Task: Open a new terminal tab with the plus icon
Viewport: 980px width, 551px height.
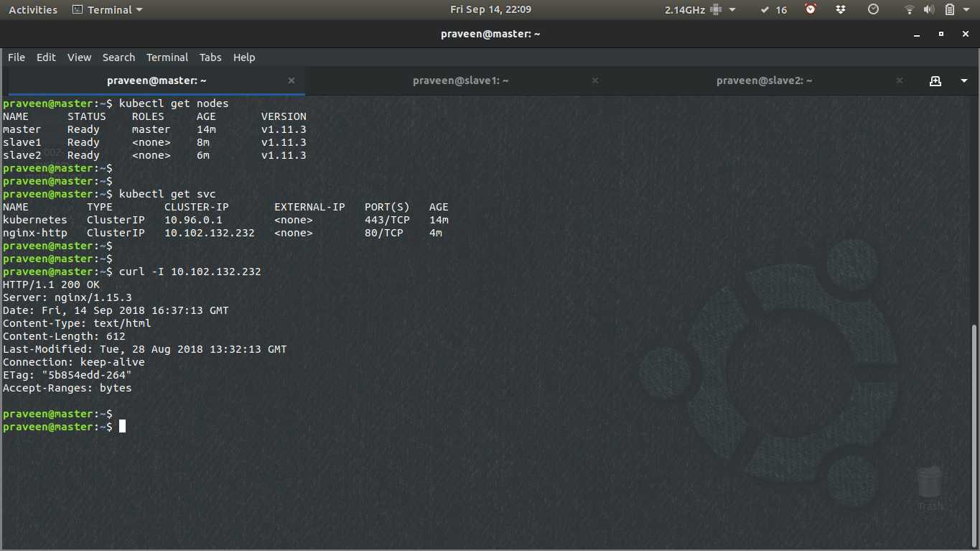Action: [935, 80]
